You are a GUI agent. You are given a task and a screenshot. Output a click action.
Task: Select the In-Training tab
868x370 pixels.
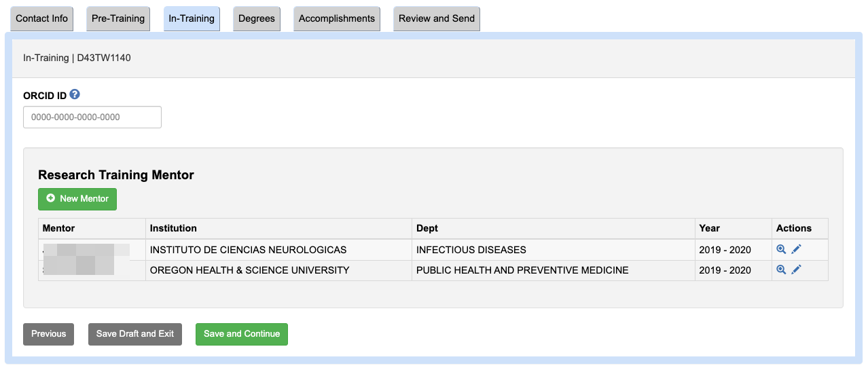pyautogui.click(x=192, y=19)
